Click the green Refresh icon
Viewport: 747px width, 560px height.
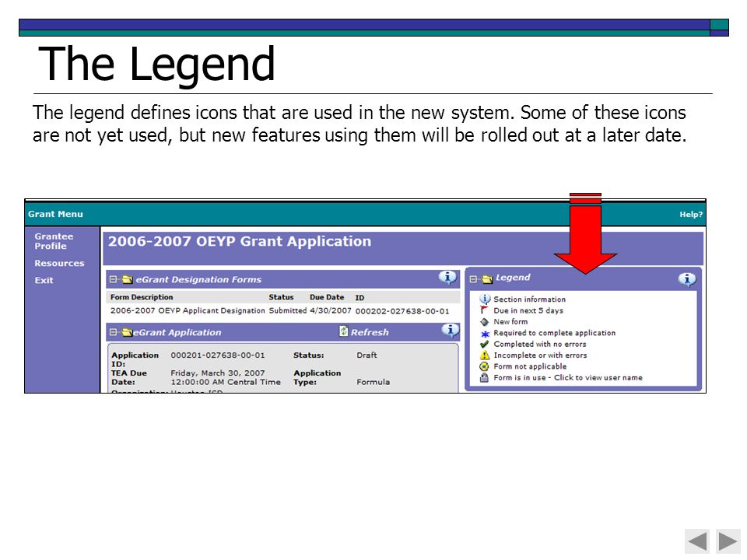[343, 331]
